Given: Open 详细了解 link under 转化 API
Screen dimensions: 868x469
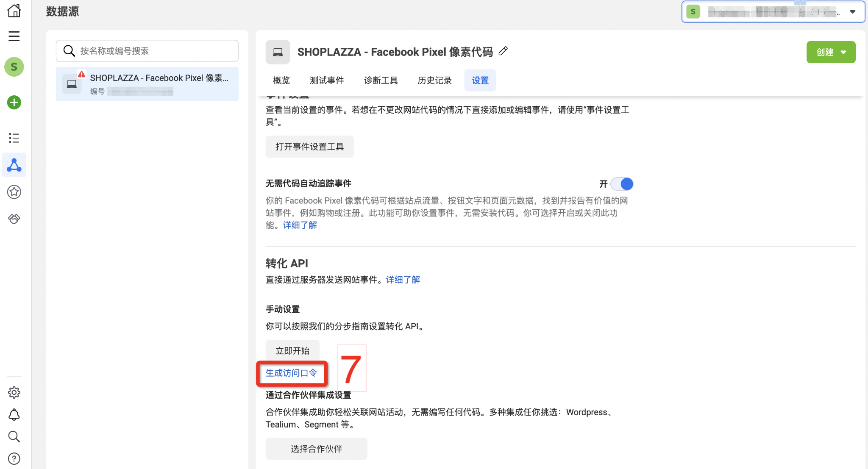Looking at the screenshot, I should [x=403, y=280].
